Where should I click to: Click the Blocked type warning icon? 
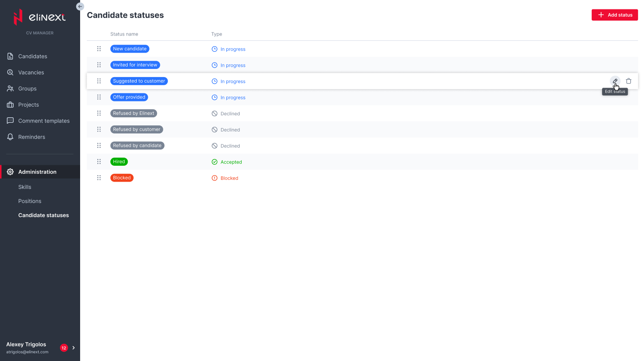point(215,178)
